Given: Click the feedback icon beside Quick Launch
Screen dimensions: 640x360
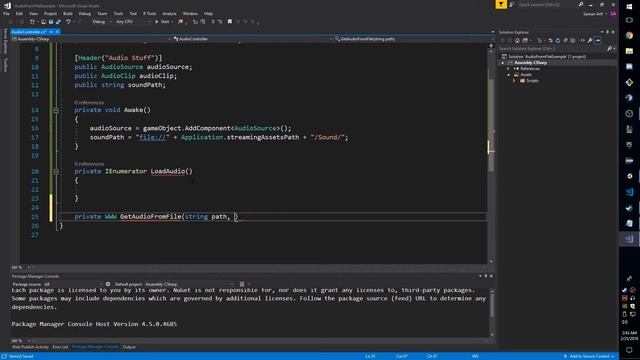Looking at the screenshot, I should (x=512, y=4).
